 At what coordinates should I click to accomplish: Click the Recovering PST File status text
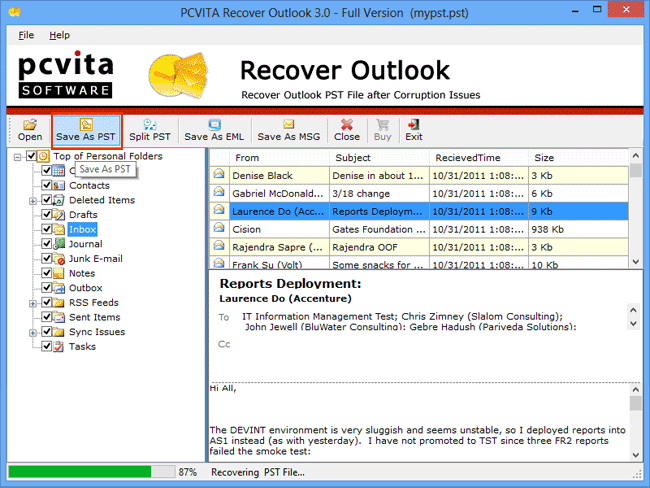(x=257, y=472)
